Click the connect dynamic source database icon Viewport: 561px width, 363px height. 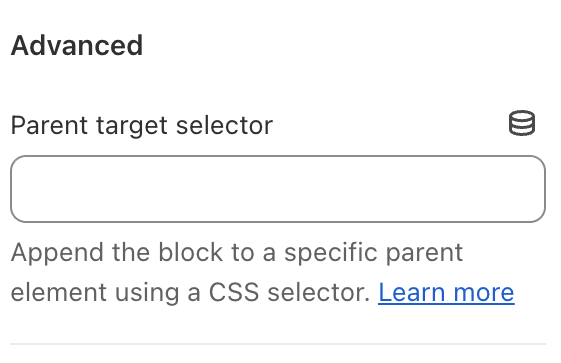(522, 123)
